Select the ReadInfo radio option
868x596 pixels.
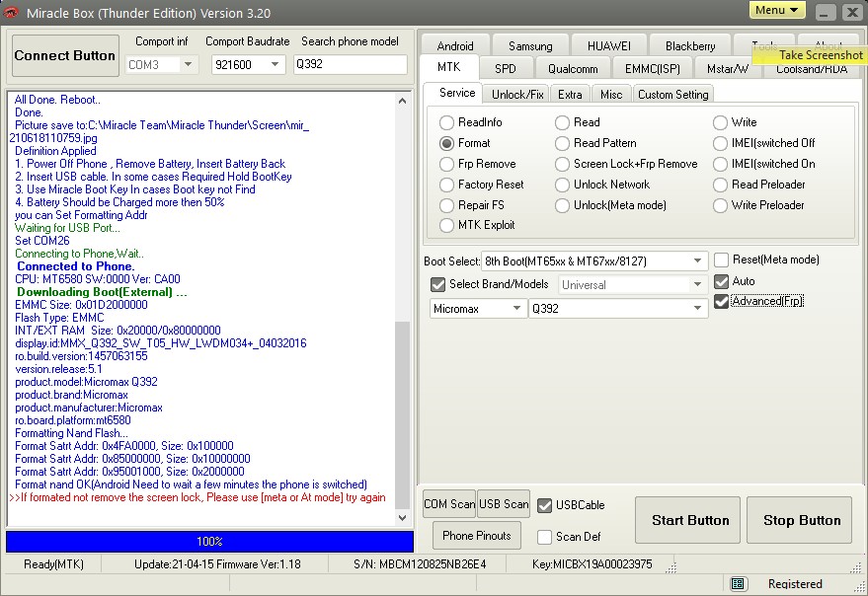click(x=446, y=122)
